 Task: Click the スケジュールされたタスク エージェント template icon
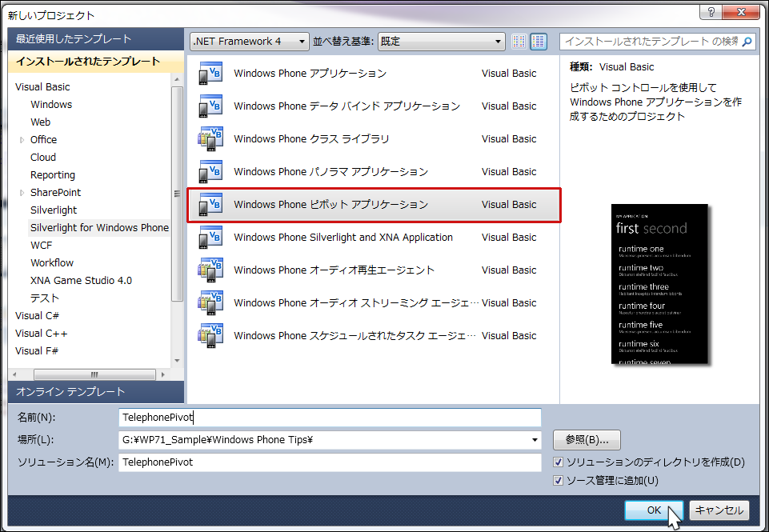point(210,336)
